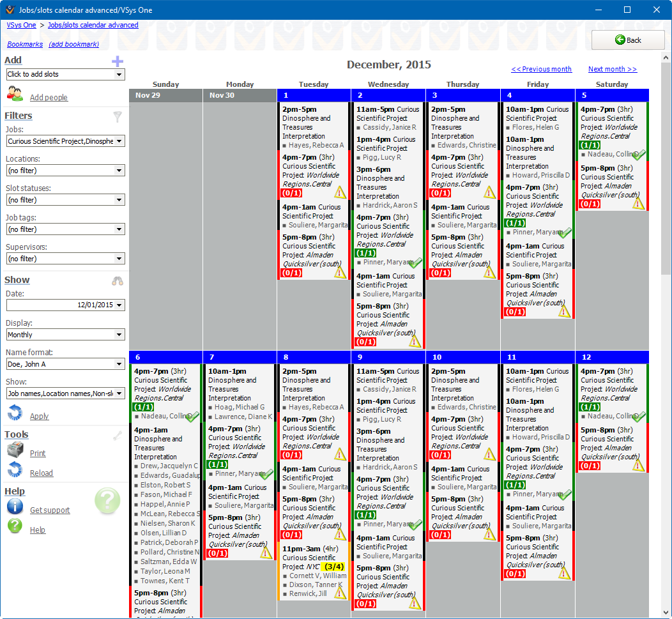The image size is (672, 619).
Task: Click the purple plus Add icon
Action: coord(117,61)
